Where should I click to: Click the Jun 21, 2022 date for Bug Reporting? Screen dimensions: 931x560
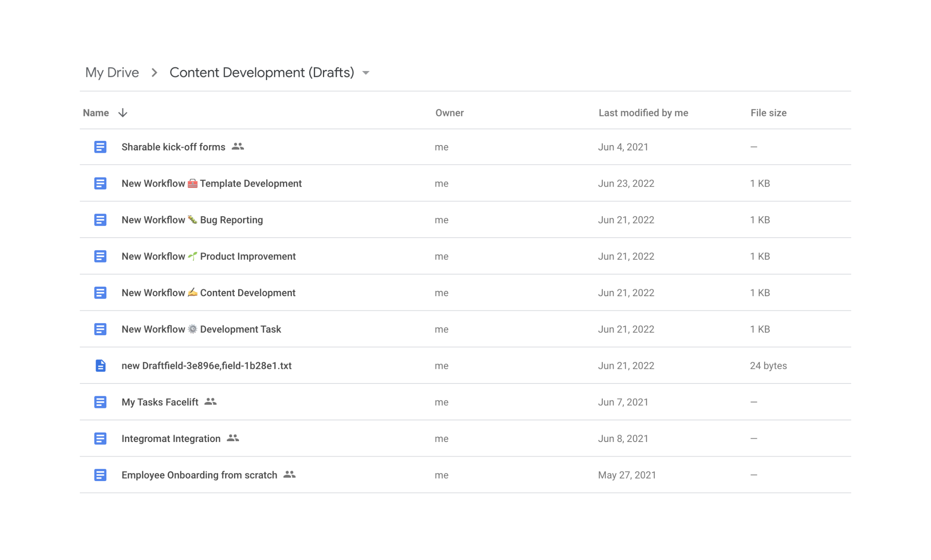[626, 220]
